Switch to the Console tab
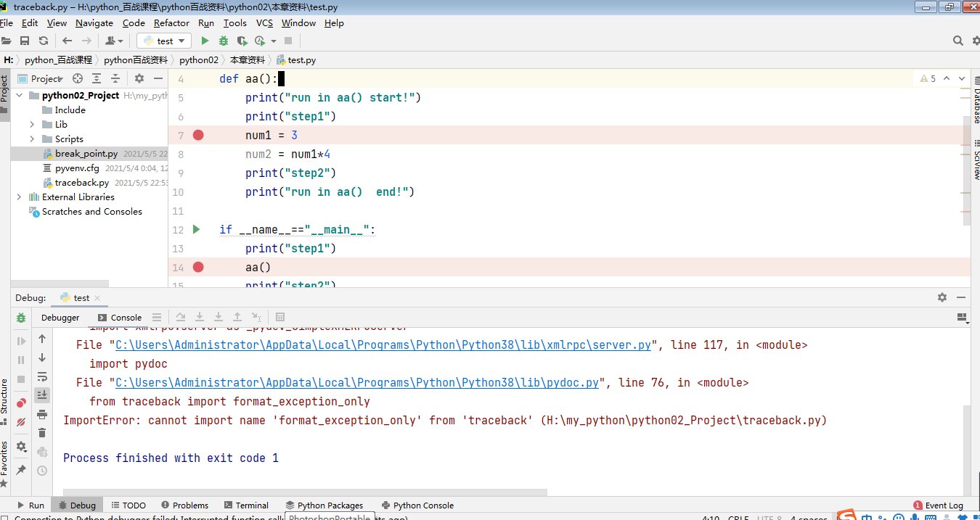 click(119, 318)
